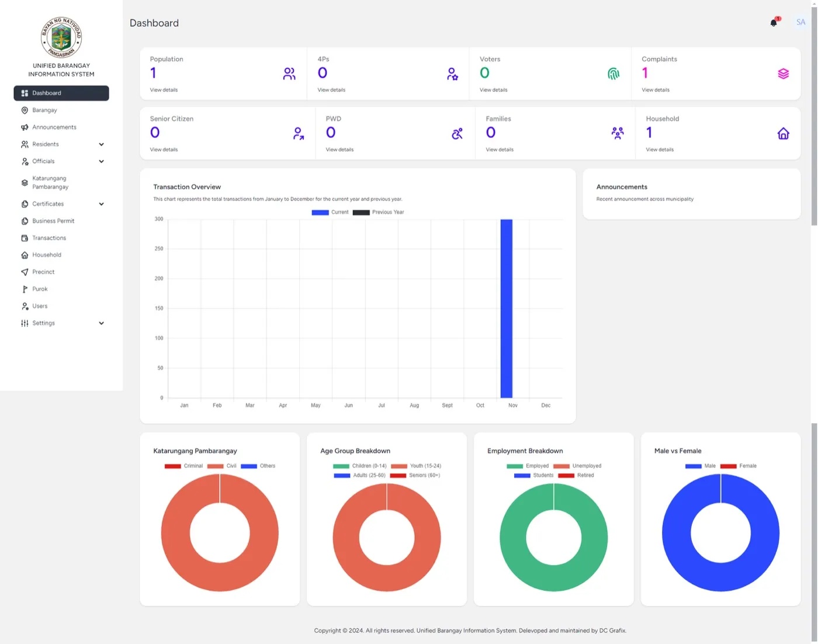818x644 pixels.
Task: Open Katarungang Pambarangay in sidebar
Action: point(61,182)
